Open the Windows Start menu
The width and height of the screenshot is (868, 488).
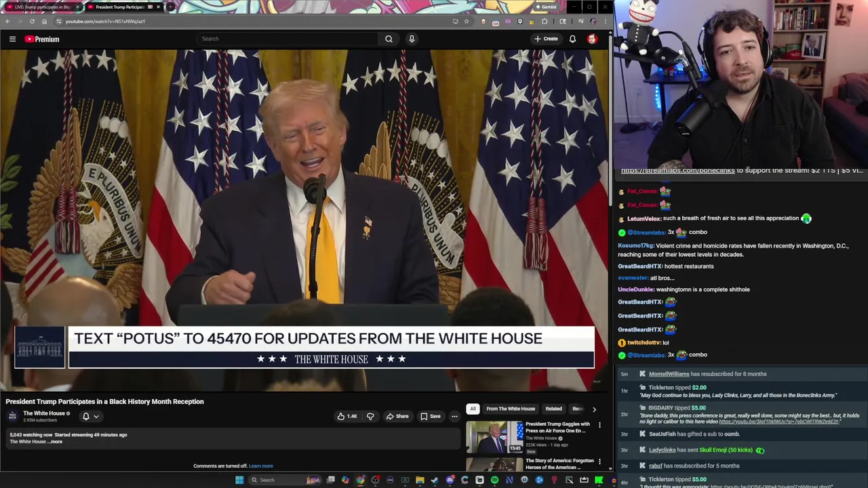tap(239, 480)
